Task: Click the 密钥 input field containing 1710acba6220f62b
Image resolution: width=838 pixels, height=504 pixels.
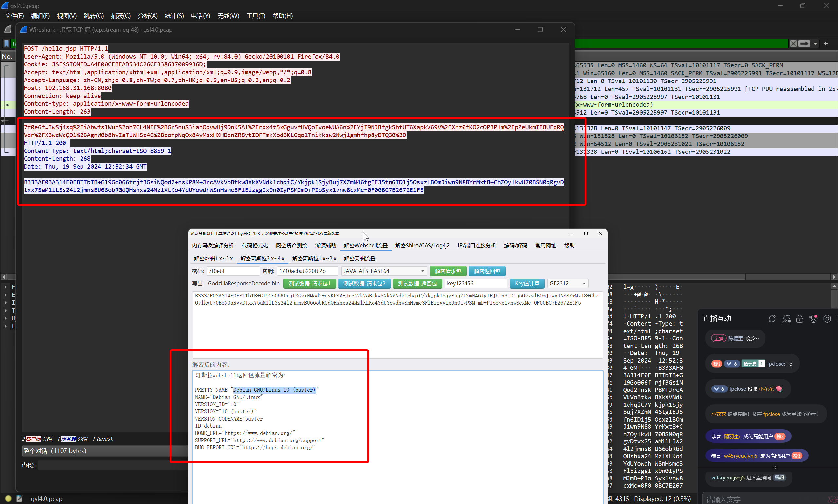Action: tap(307, 271)
